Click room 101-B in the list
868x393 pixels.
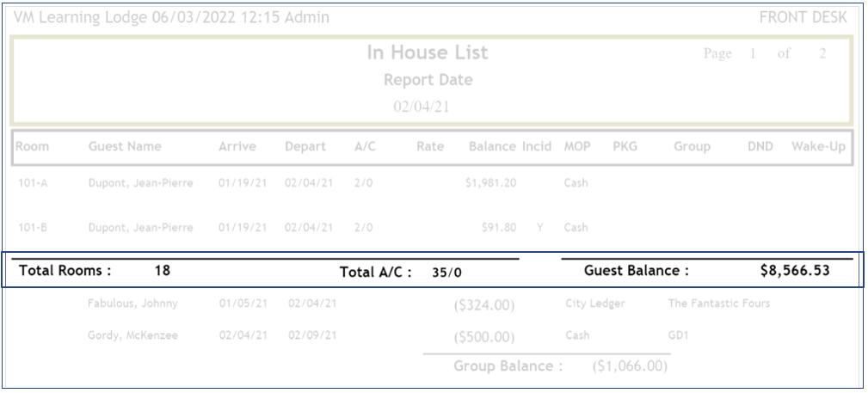33,228
